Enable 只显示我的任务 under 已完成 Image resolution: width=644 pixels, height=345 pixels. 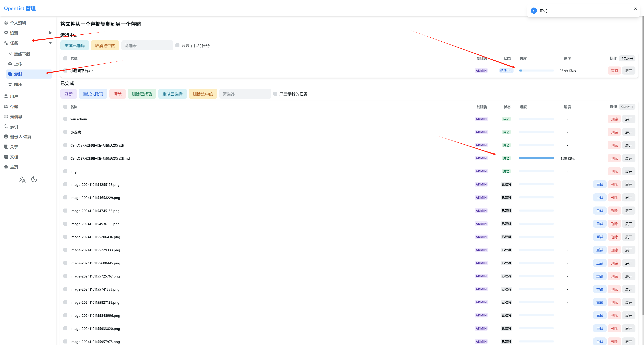click(275, 94)
